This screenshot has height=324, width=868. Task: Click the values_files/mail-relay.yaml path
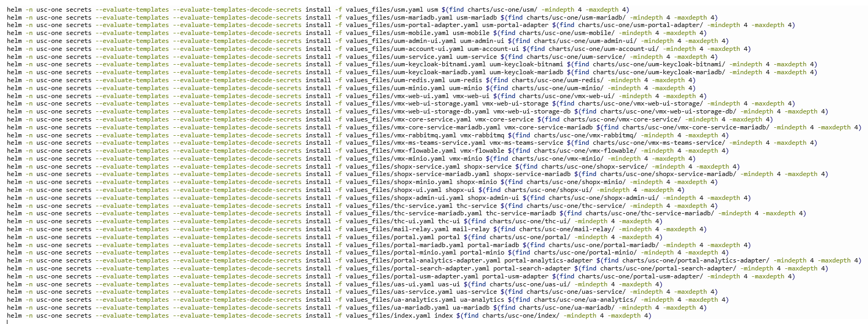point(397,229)
